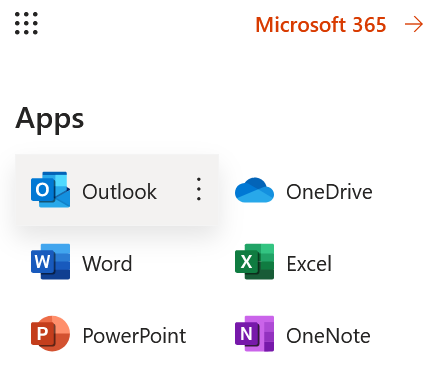This screenshot has width=440, height=366.
Task: Launch Excel from its green icon
Action: pos(254,262)
